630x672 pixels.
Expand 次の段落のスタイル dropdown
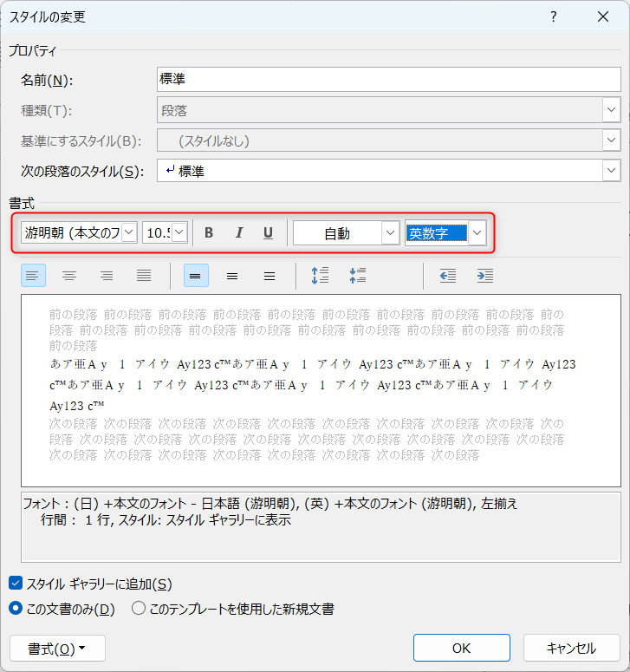pos(612,171)
